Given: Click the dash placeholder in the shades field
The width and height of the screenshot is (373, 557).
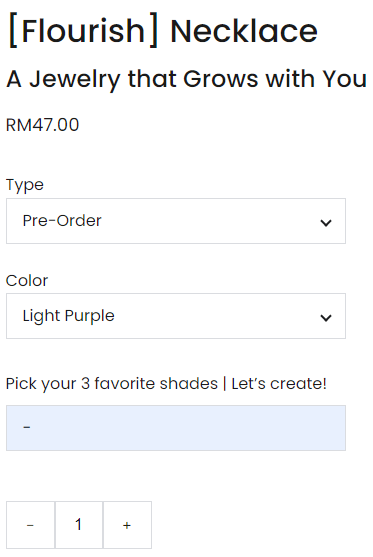Looking at the screenshot, I should point(27,427).
